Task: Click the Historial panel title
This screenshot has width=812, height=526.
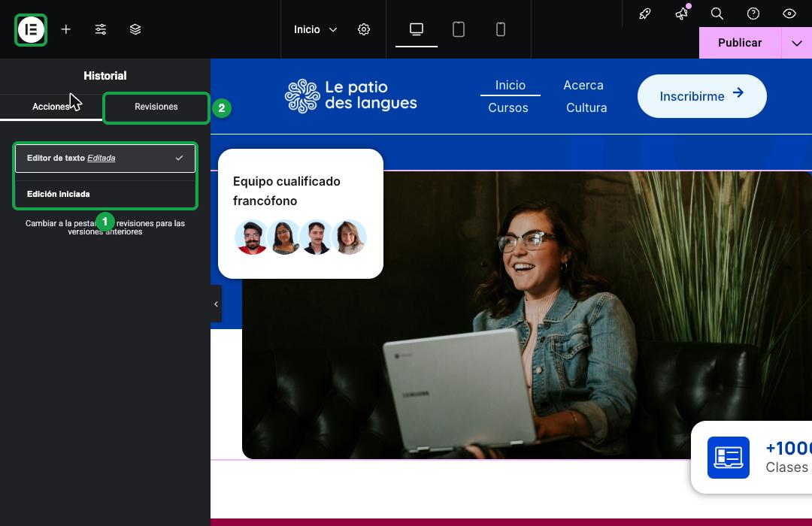Action: pyautogui.click(x=105, y=76)
